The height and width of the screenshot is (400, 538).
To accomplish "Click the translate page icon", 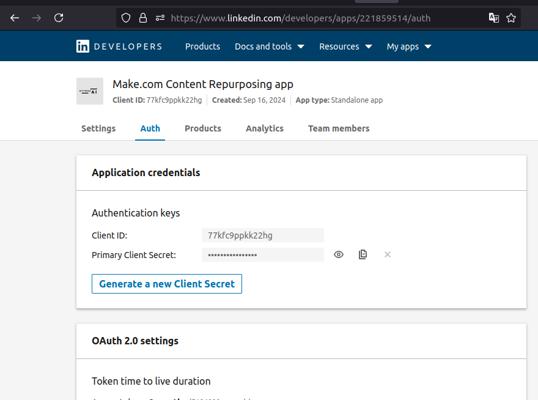I will point(494,18).
